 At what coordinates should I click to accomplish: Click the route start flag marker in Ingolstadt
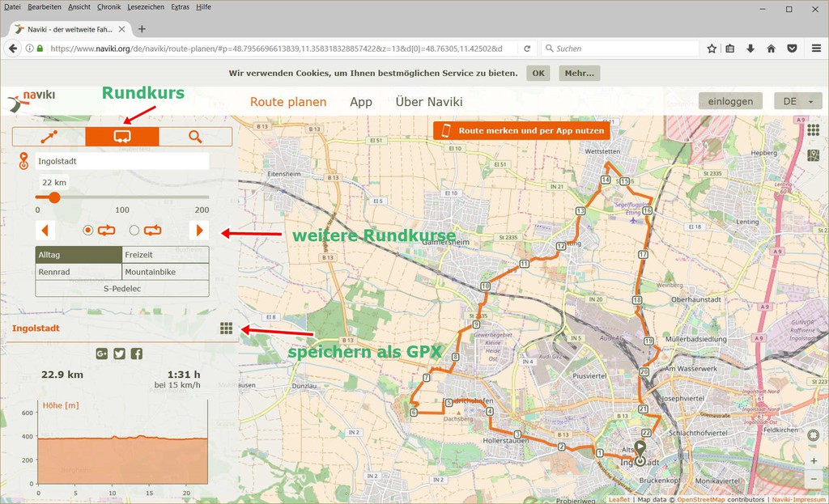pos(640,454)
